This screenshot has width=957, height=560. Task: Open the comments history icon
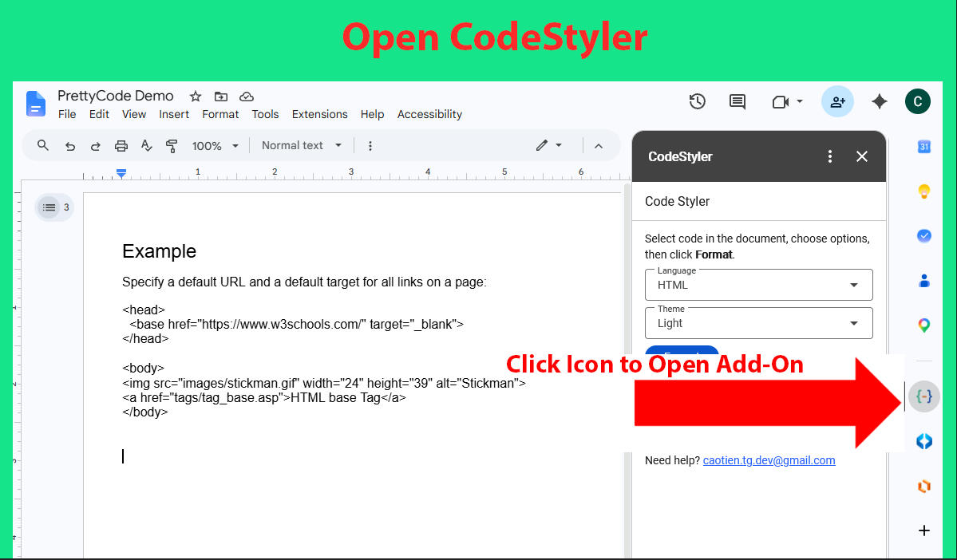pyautogui.click(x=738, y=101)
